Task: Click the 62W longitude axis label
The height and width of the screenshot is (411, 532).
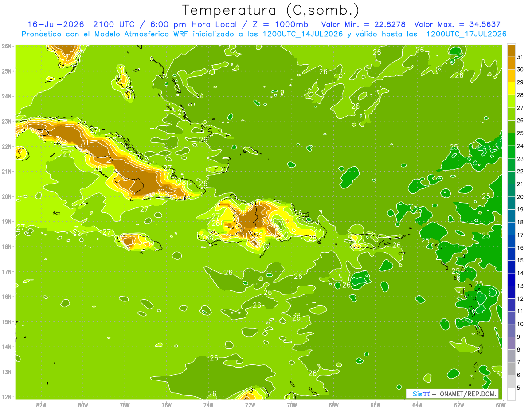Action: pyautogui.click(x=459, y=405)
